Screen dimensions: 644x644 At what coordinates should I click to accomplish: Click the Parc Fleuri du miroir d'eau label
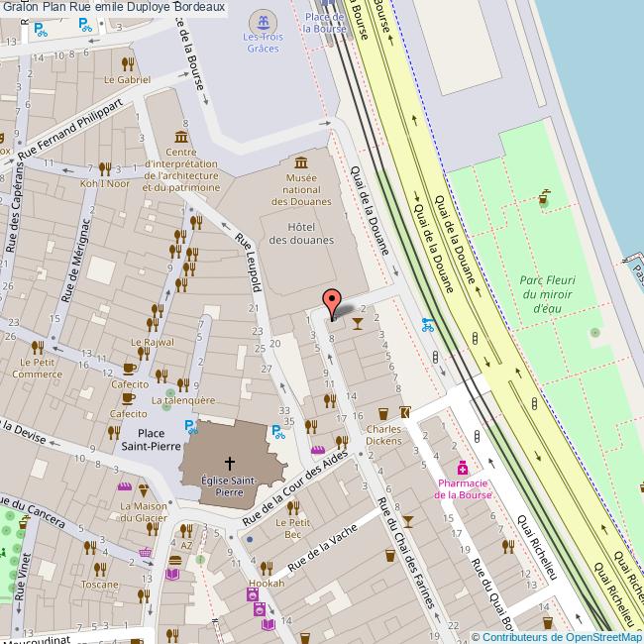pos(548,294)
